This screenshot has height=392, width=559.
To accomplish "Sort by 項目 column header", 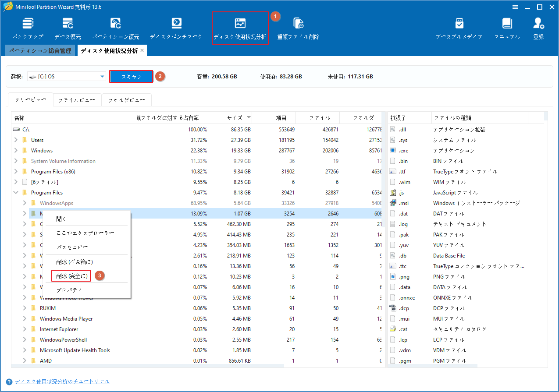I will click(x=274, y=118).
